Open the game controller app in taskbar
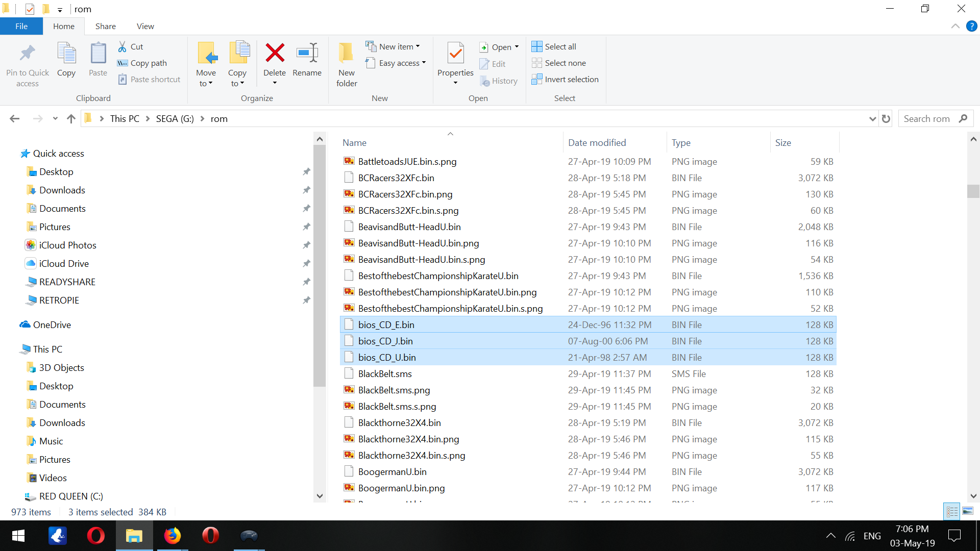This screenshot has width=980, height=551. 249,536
